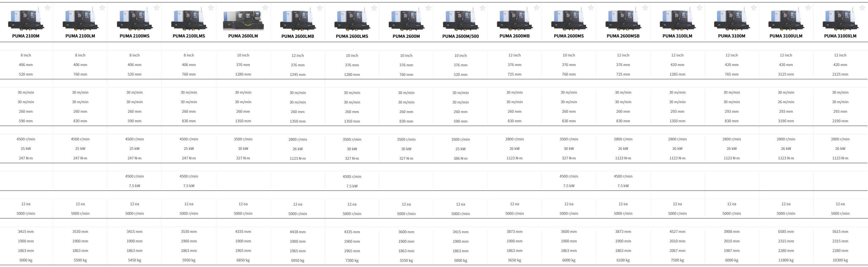Click 3190 mm travel value
The width and height of the screenshot is (868, 267).
[x=786, y=121]
